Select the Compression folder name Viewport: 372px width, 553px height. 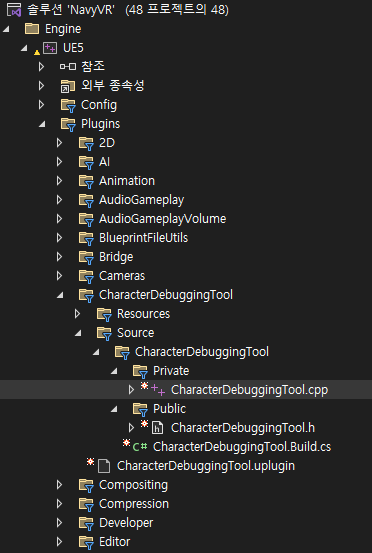pos(134,504)
